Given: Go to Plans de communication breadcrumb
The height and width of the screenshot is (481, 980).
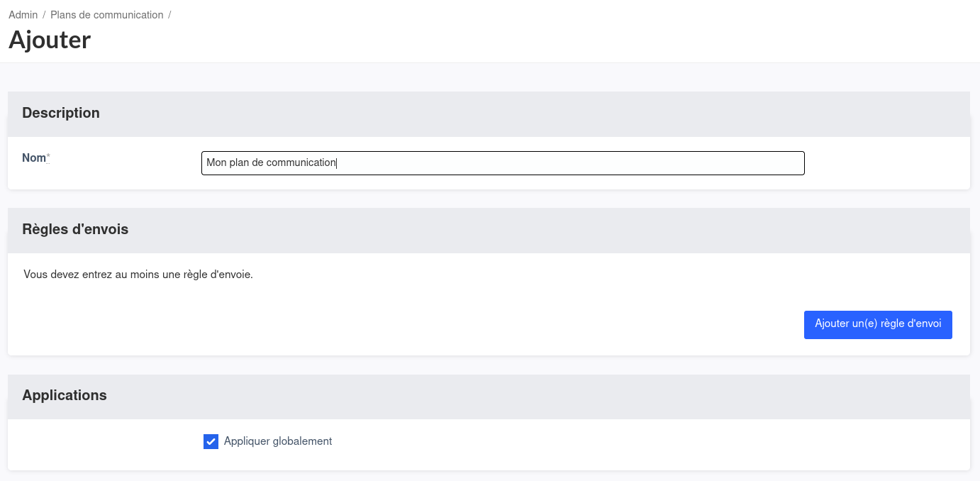Looking at the screenshot, I should [106, 15].
